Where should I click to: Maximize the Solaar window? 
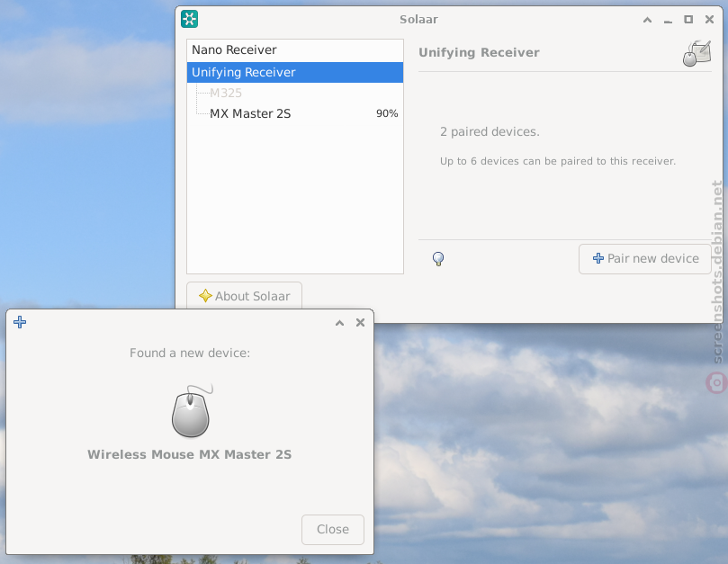pos(688,19)
